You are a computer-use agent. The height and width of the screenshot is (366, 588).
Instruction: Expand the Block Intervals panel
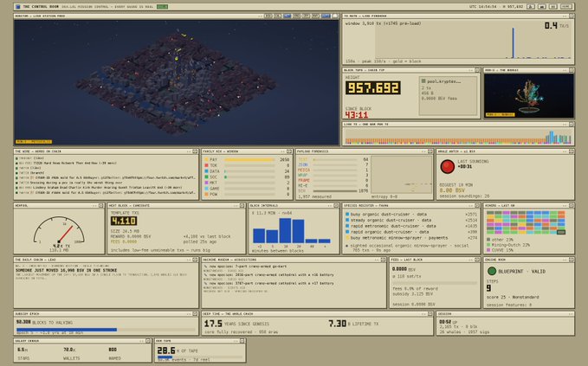(x=336, y=206)
